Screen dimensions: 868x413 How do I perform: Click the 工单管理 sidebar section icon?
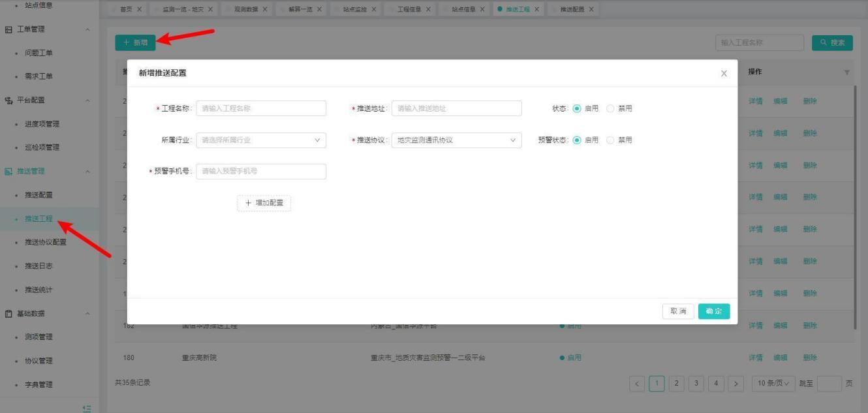coord(8,29)
